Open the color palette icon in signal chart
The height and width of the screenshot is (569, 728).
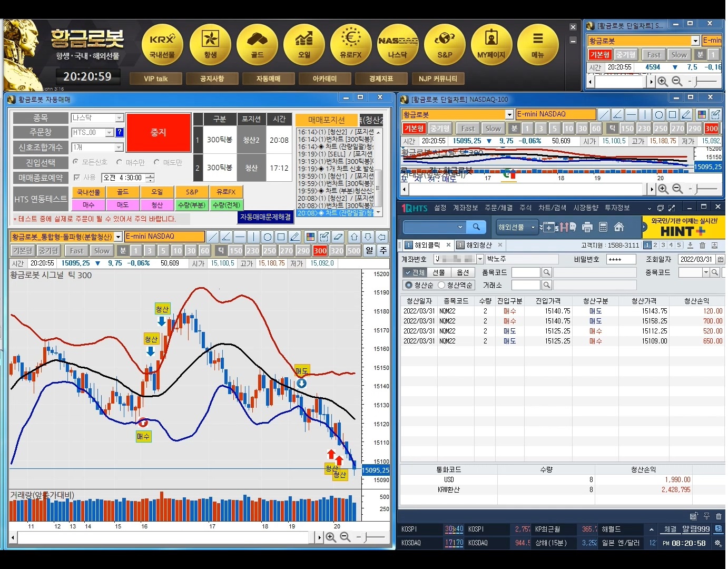310,237
